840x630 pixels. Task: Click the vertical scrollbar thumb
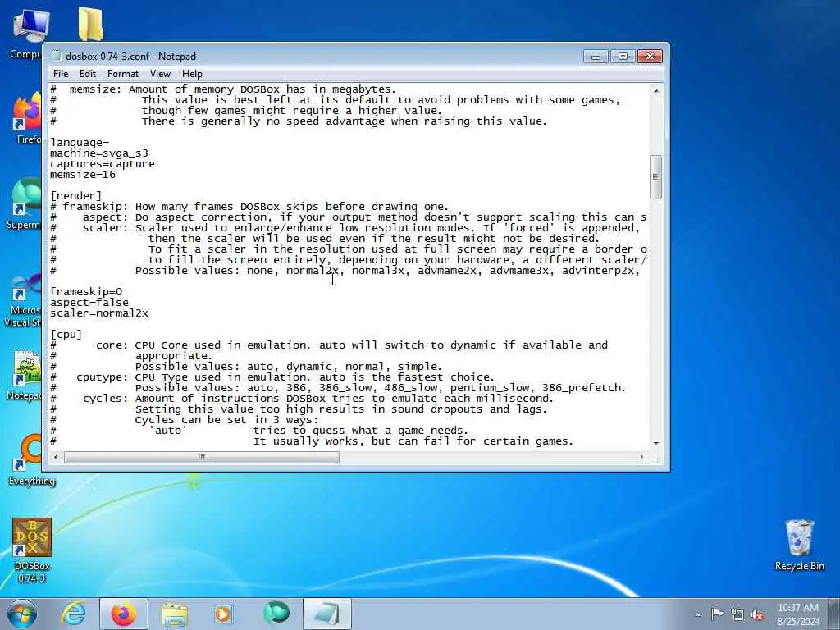(x=655, y=177)
